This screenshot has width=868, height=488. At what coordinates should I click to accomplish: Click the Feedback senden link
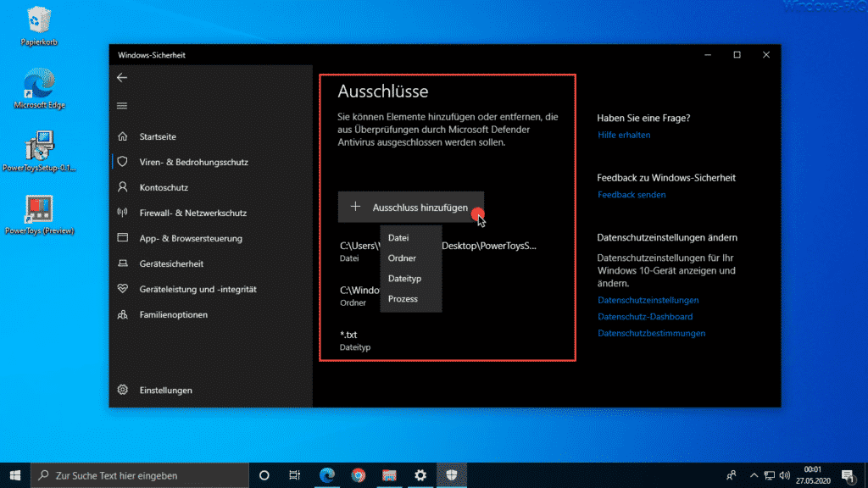[632, 194]
